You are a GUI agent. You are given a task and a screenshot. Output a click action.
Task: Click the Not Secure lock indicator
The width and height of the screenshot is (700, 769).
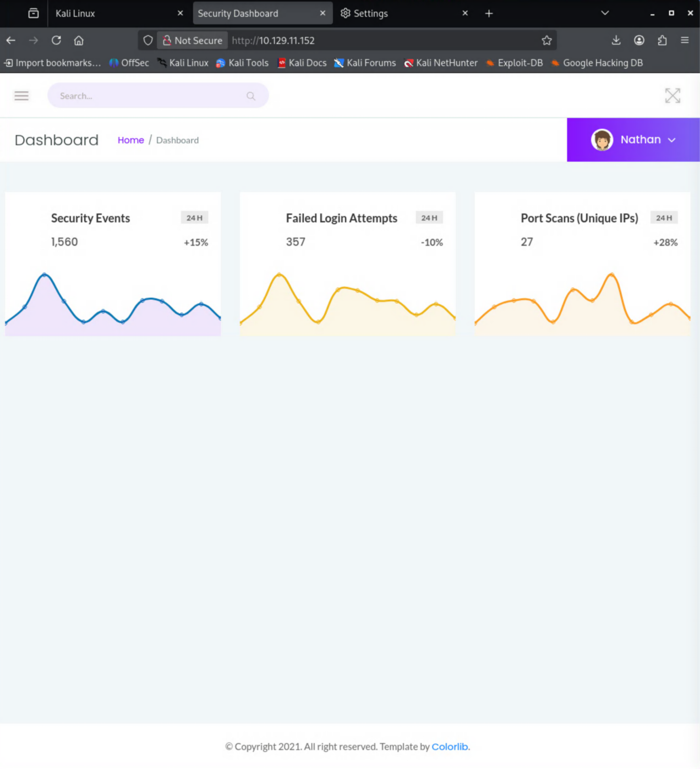[193, 40]
